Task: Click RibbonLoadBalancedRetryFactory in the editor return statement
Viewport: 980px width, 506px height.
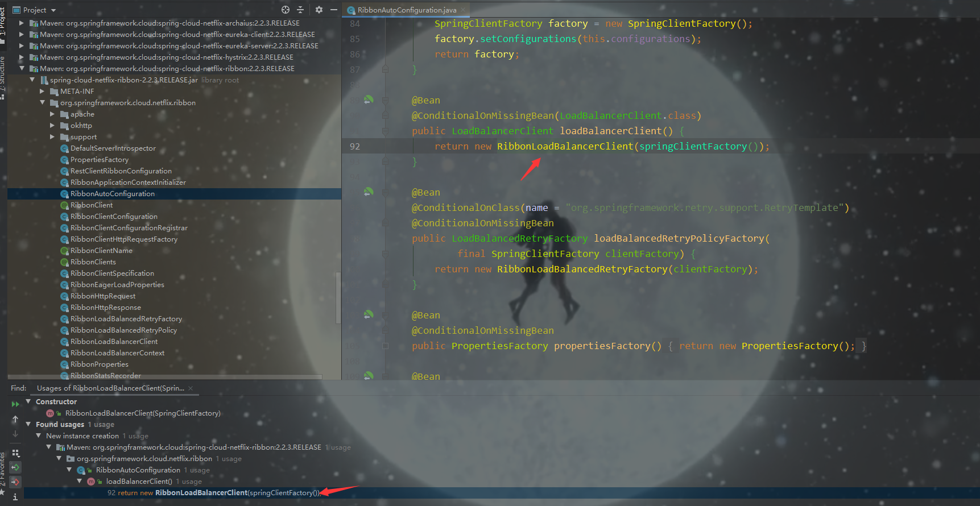Action: tap(582, 269)
